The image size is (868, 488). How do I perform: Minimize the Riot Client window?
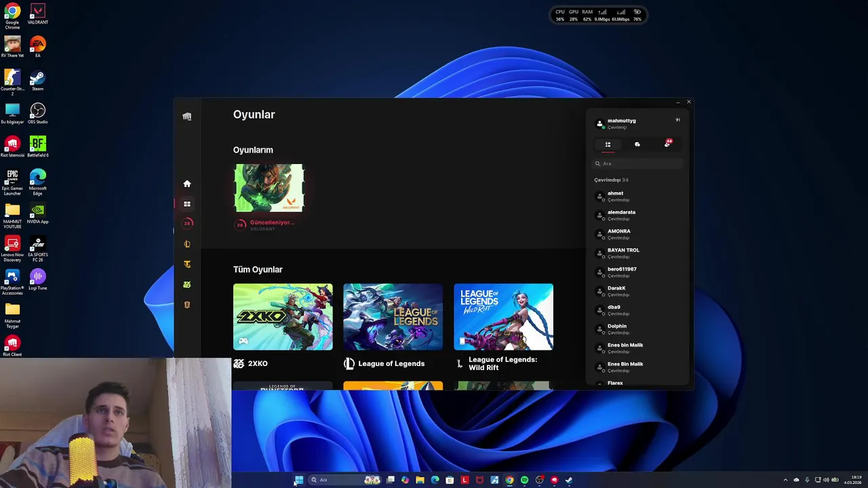point(677,102)
